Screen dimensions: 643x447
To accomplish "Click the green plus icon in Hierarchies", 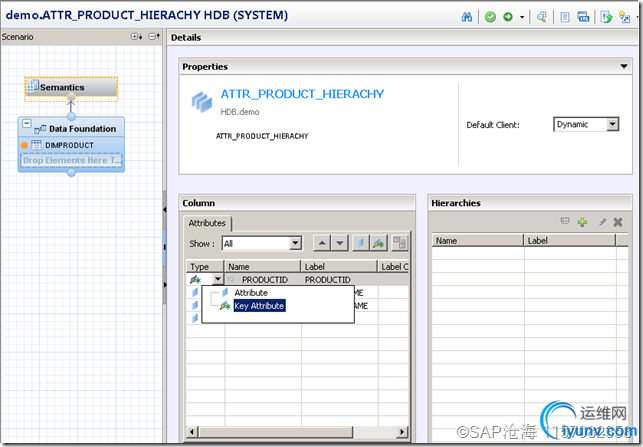I will 582,221.
